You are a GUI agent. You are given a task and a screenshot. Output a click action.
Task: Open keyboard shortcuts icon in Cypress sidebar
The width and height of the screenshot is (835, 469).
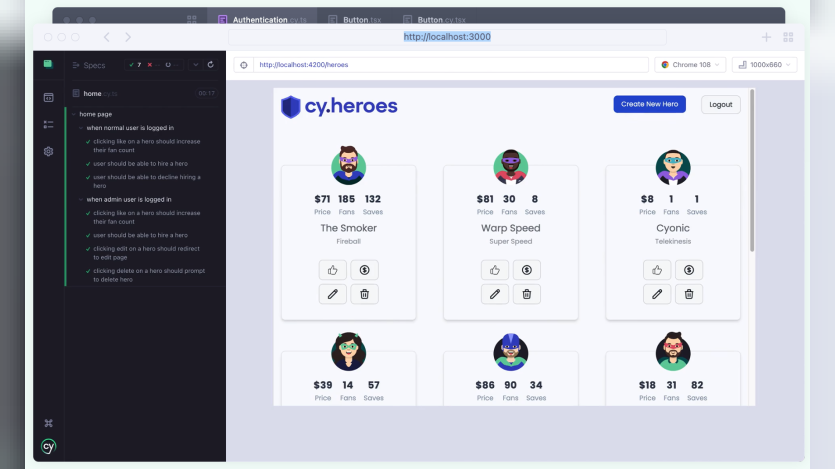pyautogui.click(x=48, y=423)
